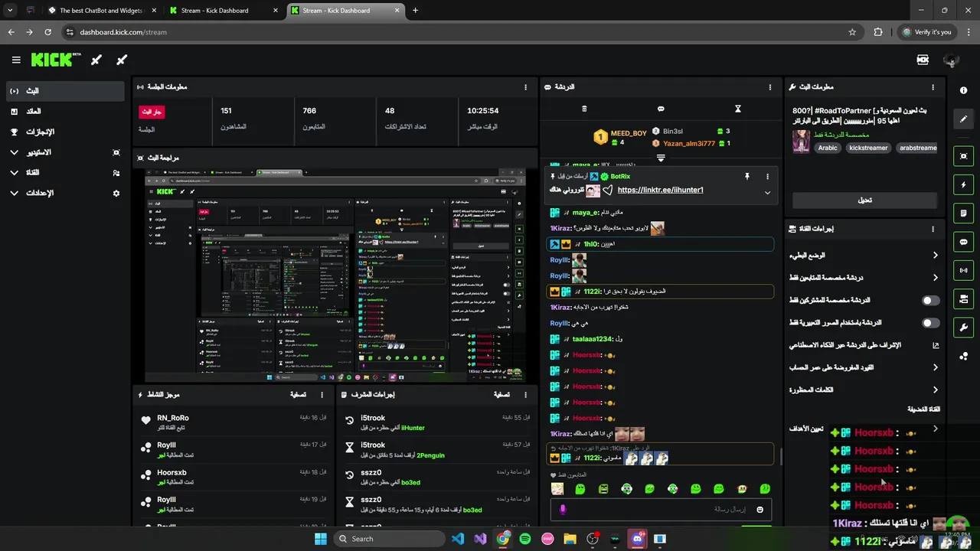Click MEED_BOY in chat leaderboard
The width and height of the screenshot is (980, 551).
(x=629, y=133)
